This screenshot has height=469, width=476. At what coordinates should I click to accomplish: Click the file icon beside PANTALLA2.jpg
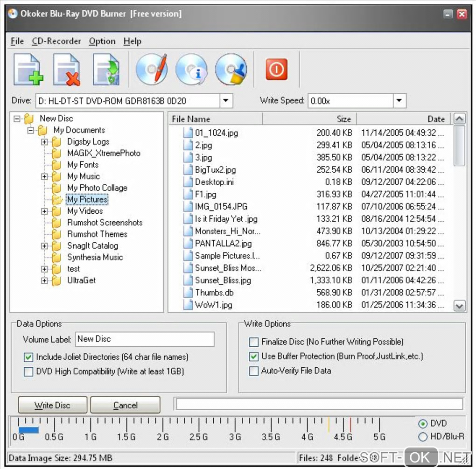click(188, 243)
